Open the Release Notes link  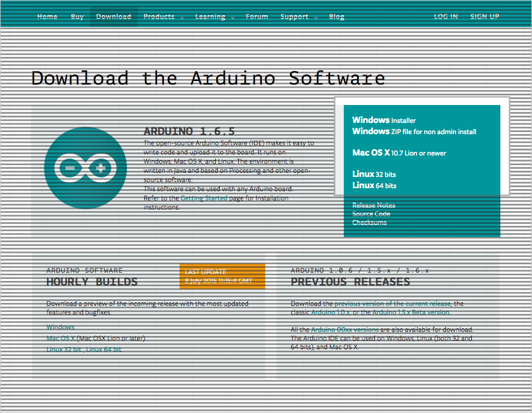coord(373,205)
